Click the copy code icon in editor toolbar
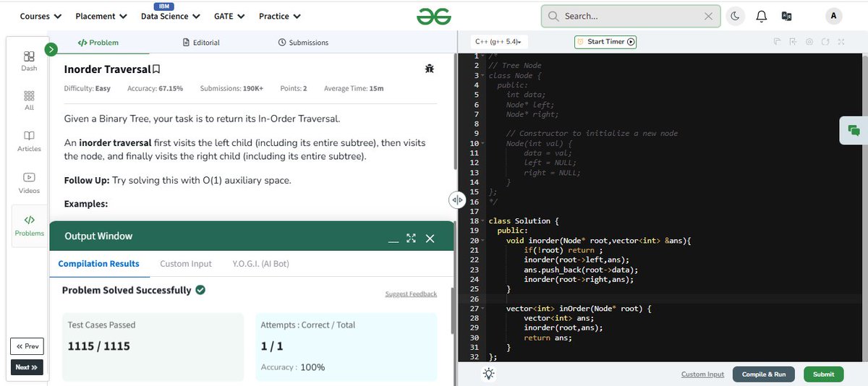 tap(776, 42)
